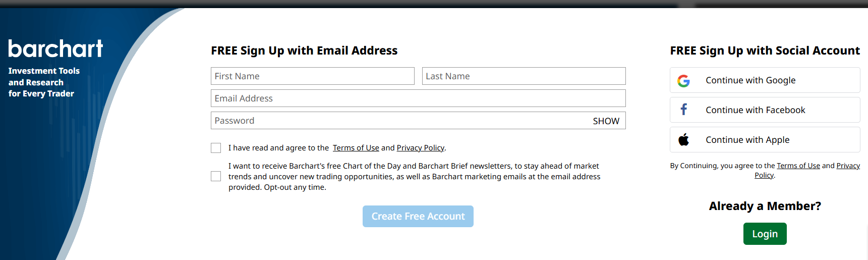The width and height of the screenshot is (868, 260).
Task: Open Terms of Use link beside checkbox
Action: pyautogui.click(x=356, y=148)
